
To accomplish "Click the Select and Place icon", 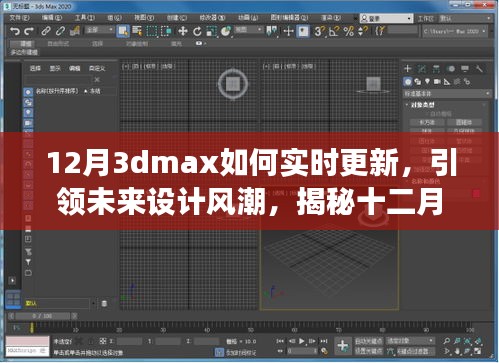I will click(226, 31).
